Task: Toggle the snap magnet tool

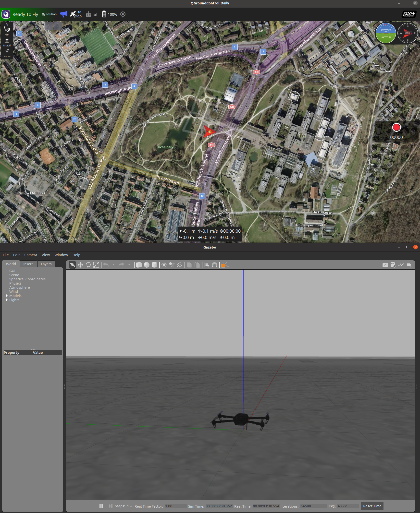Action: pos(214,265)
